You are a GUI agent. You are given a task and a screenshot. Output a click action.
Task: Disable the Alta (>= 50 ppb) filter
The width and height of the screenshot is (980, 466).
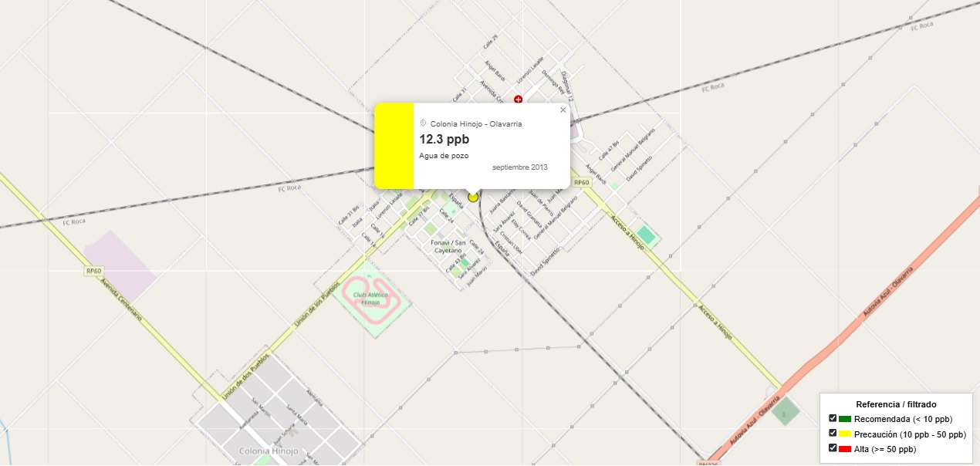[833, 447]
